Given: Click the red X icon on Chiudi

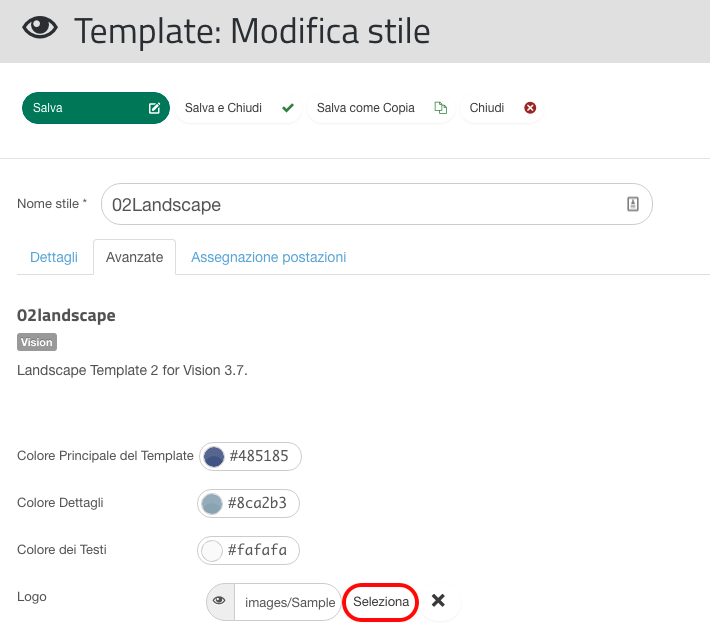Looking at the screenshot, I should point(530,108).
